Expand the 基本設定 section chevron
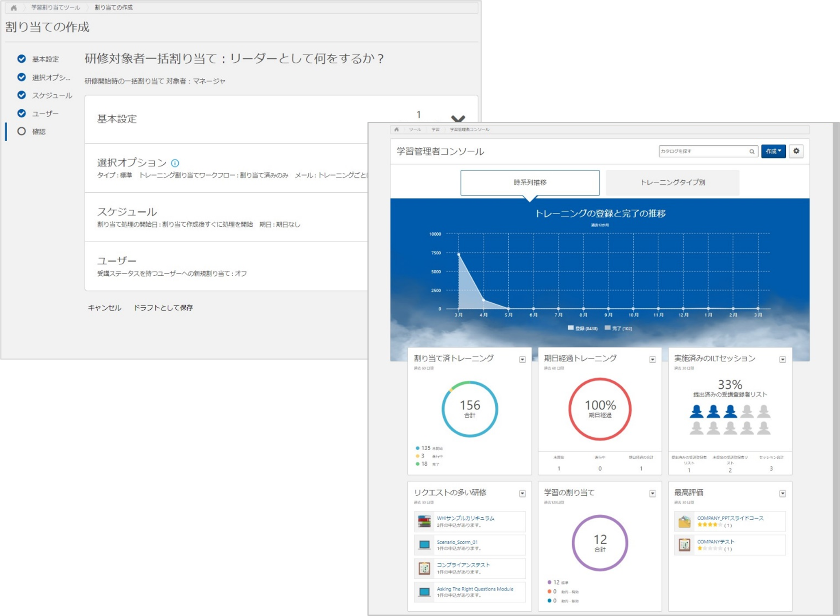The width and height of the screenshot is (840, 616). (458, 119)
